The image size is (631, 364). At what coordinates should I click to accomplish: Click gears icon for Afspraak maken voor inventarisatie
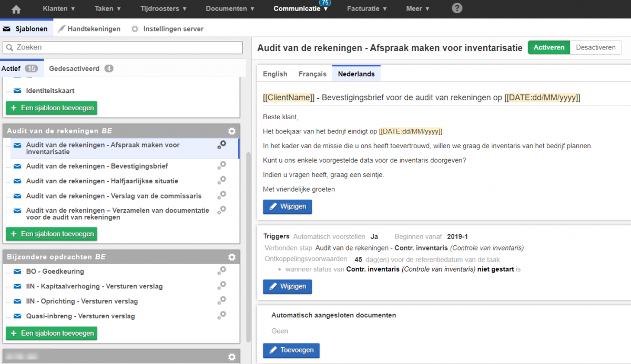click(222, 144)
